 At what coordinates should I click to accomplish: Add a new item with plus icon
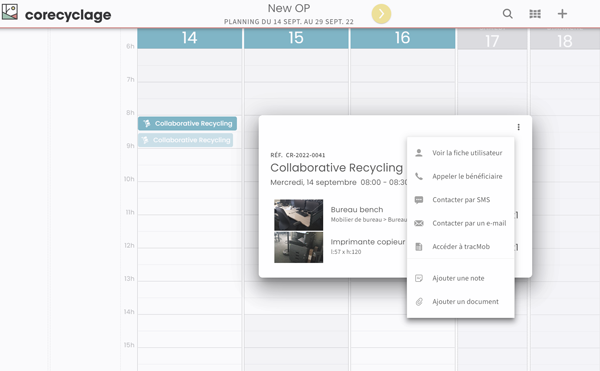click(x=562, y=14)
